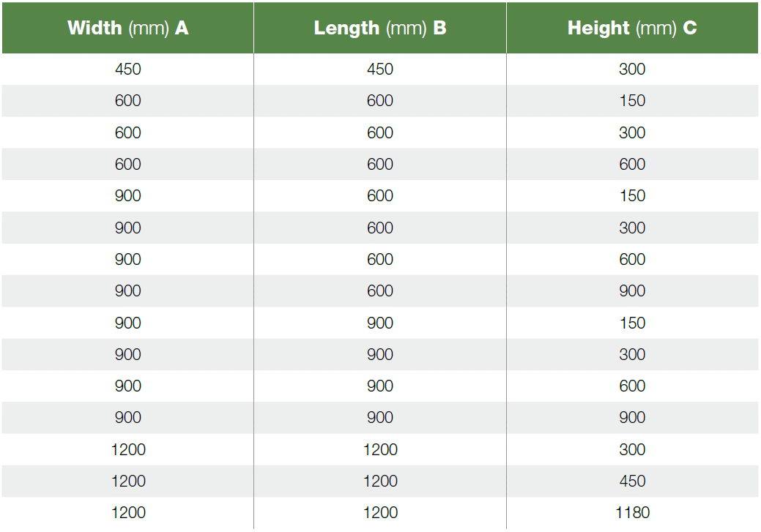Select the 450 value in the Length column
This screenshot has width=761, height=532.
(380, 70)
